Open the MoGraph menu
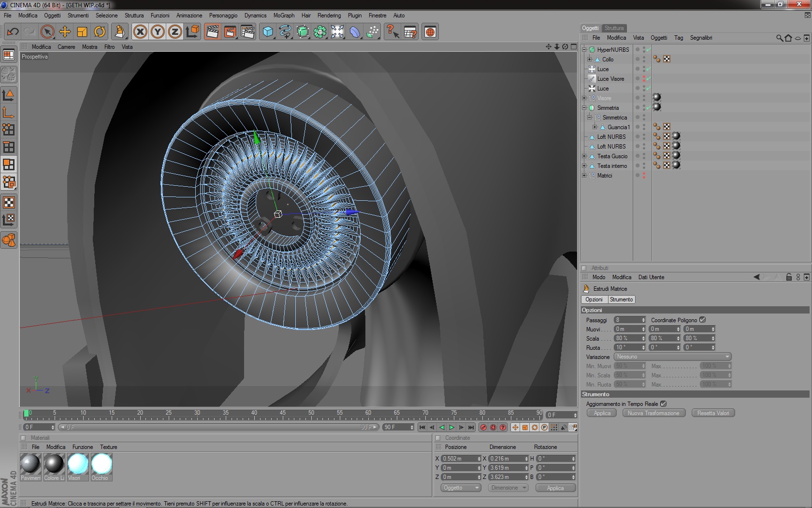Viewport: 812px width, 508px height. (x=284, y=15)
